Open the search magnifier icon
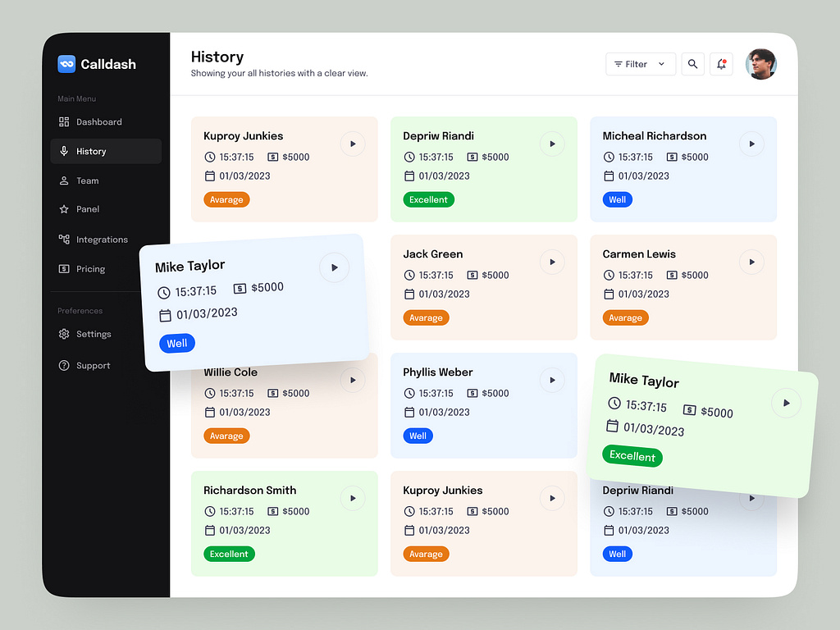 click(692, 63)
